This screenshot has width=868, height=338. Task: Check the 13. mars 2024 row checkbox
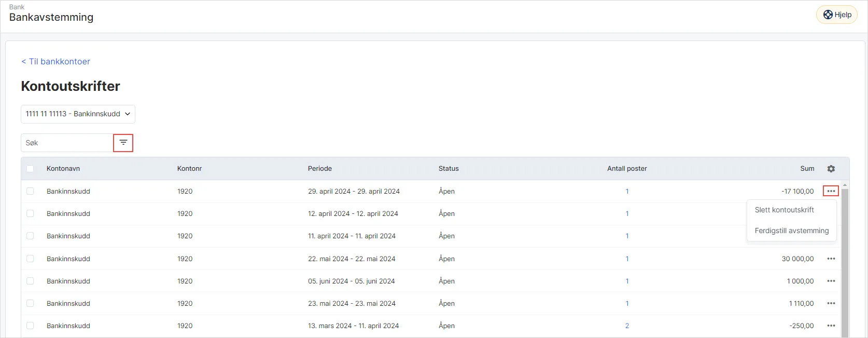click(30, 326)
